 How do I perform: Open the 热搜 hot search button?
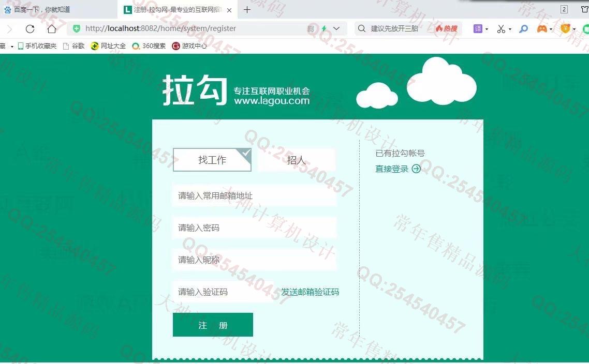[447, 28]
